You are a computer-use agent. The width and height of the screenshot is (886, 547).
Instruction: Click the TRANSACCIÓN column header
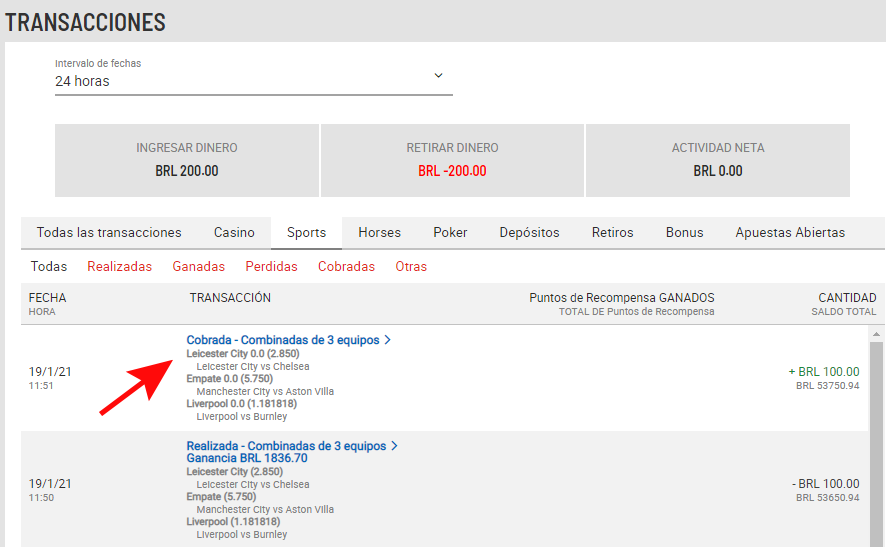230,298
